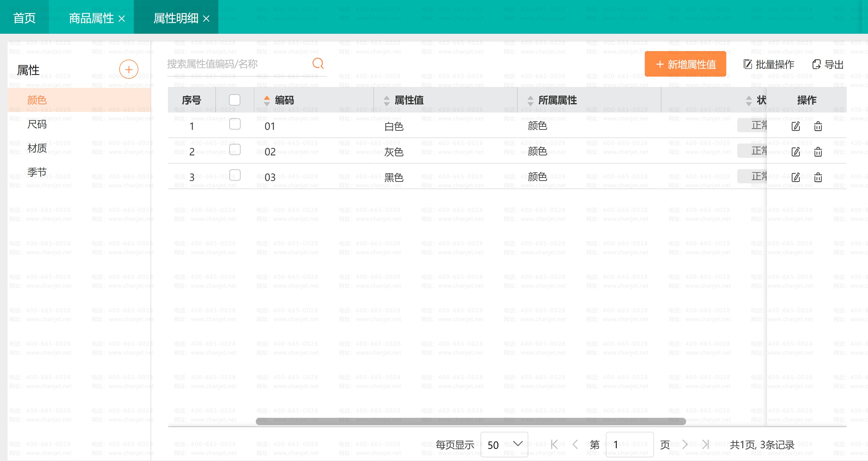Open the 首页 tab
Screen dimensions: 868x461
pyautogui.click(x=24, y=18)
